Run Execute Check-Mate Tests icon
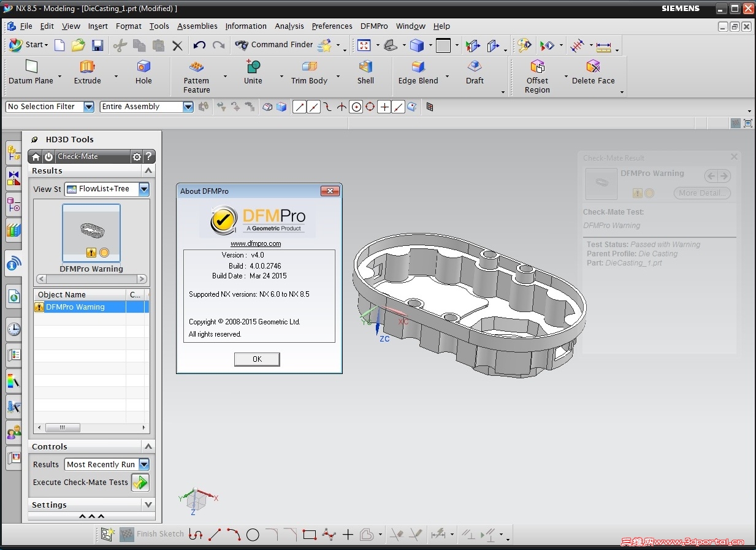The image size is (756, 550). point(140,483)
